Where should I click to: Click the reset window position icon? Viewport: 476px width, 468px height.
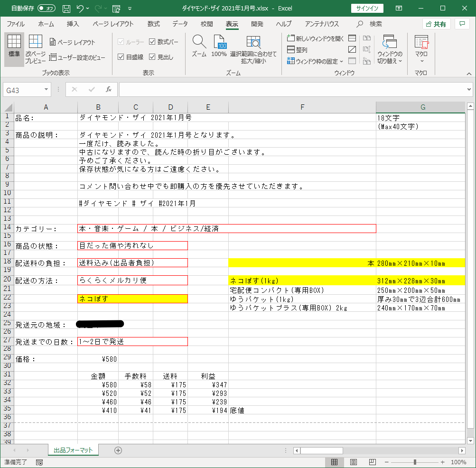[x=367, y=61]
